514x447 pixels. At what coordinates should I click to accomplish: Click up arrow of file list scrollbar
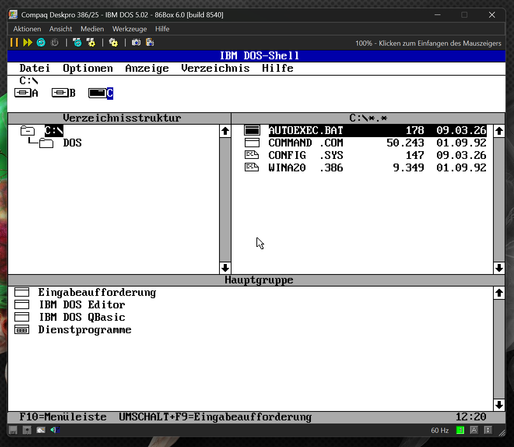(499, 131)
